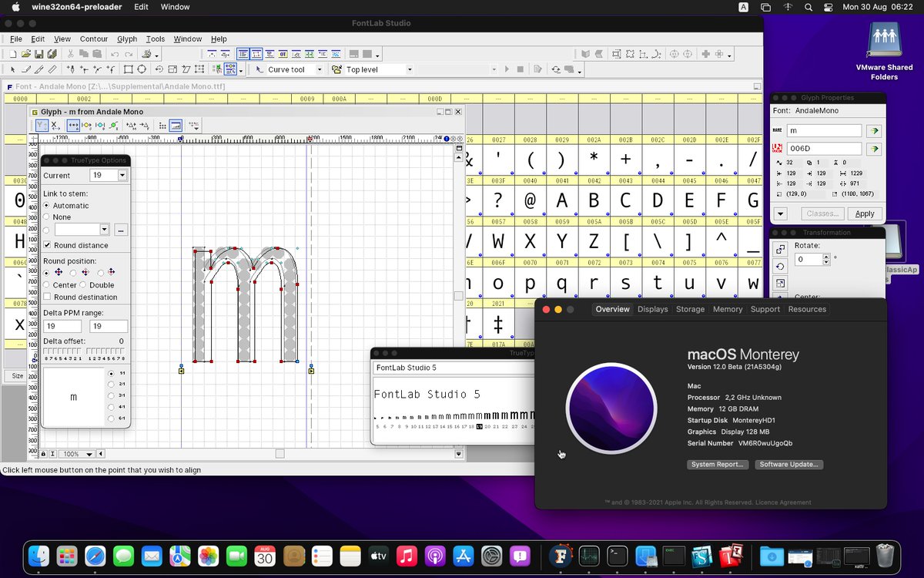Open the dropdown arrow after the plus icons

(729, 55)
